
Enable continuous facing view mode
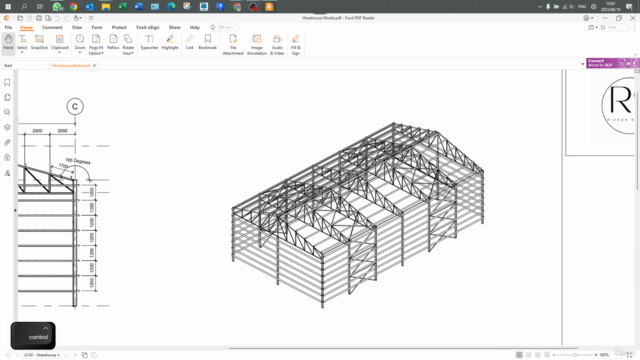click(547, 355)
